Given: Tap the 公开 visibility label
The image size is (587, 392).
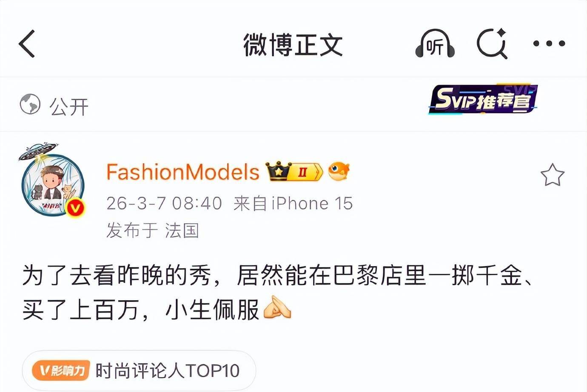Looking at the screenshot, I should tap(69, 106).
